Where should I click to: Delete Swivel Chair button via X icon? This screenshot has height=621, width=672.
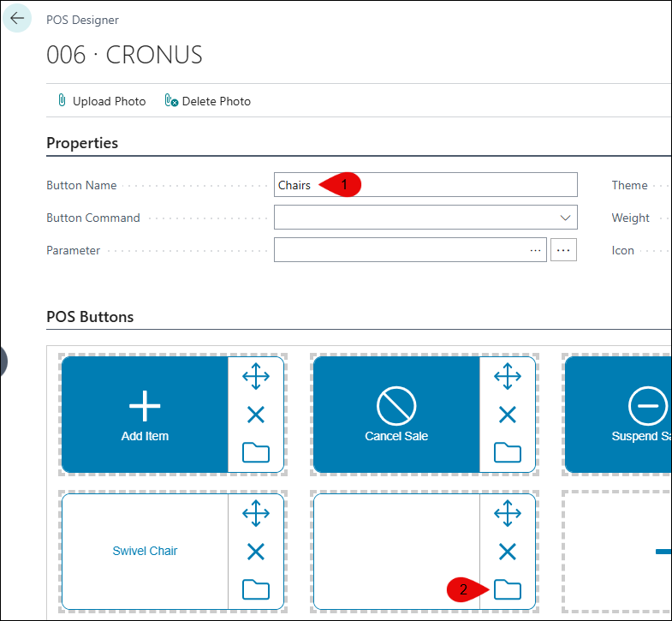(x=256, y=552)
